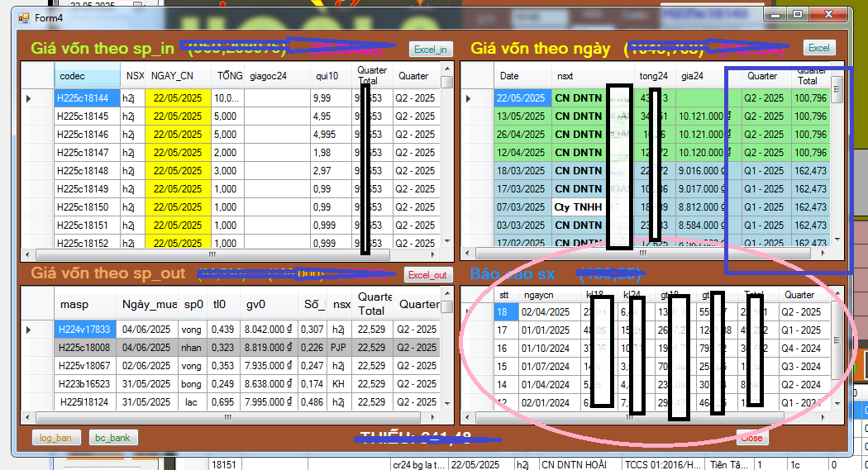Click row selector arrow in sp_out grid

[30, 330]
